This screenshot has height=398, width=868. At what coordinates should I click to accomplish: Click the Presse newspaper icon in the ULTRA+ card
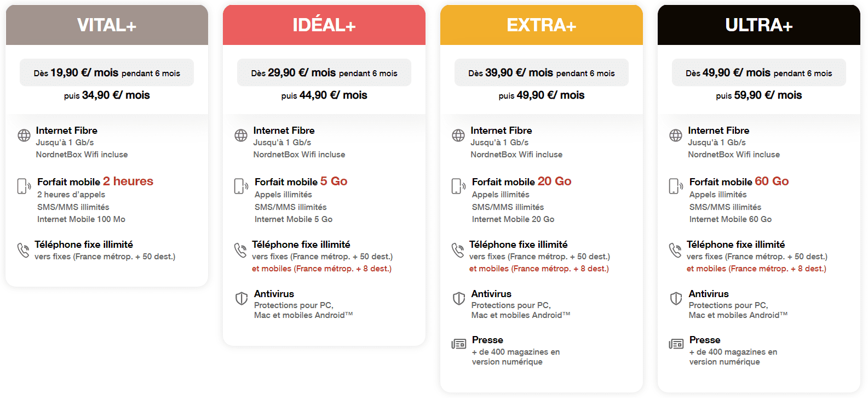676,344
